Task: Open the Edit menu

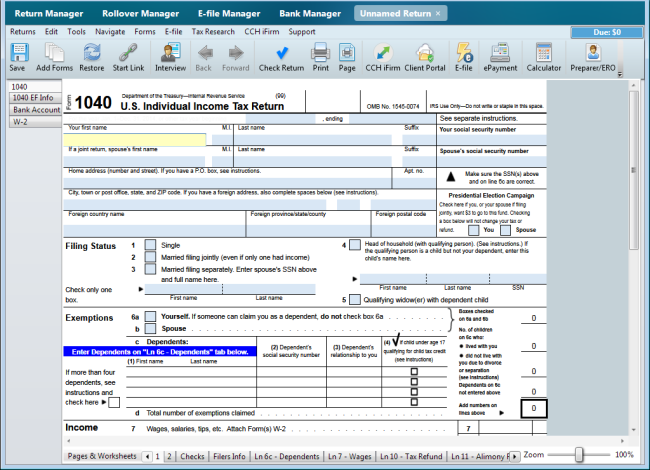Action: [51, 31]
